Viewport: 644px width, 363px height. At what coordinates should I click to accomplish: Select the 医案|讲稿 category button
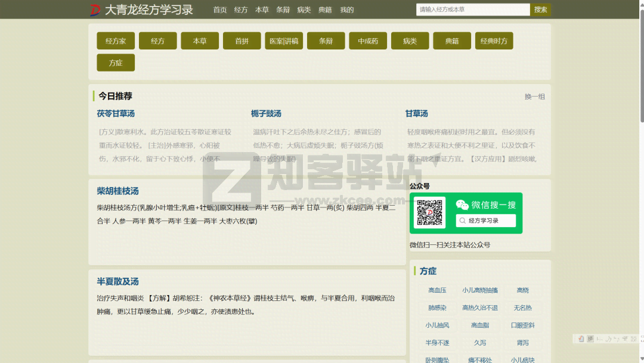point(284,41)
